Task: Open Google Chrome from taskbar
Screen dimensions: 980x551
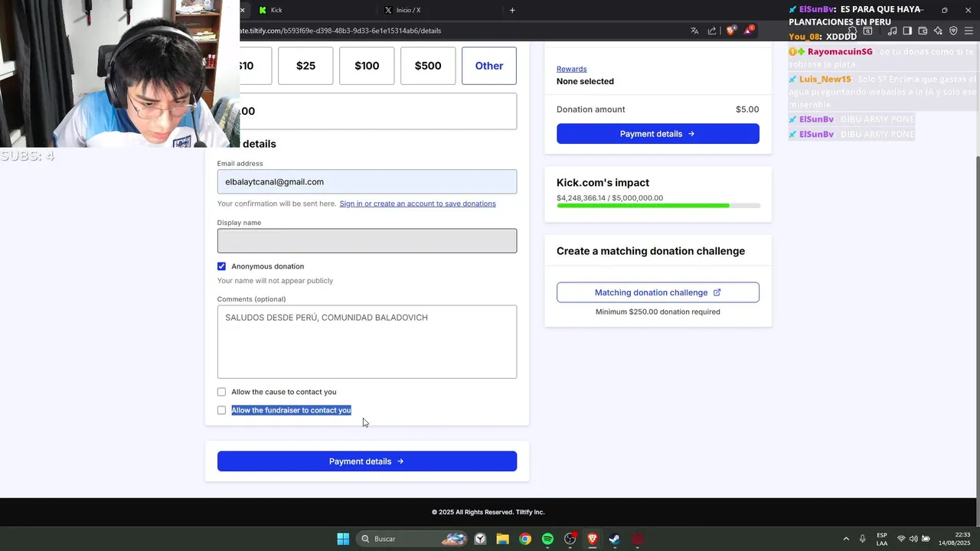Action: coord(524,539)
